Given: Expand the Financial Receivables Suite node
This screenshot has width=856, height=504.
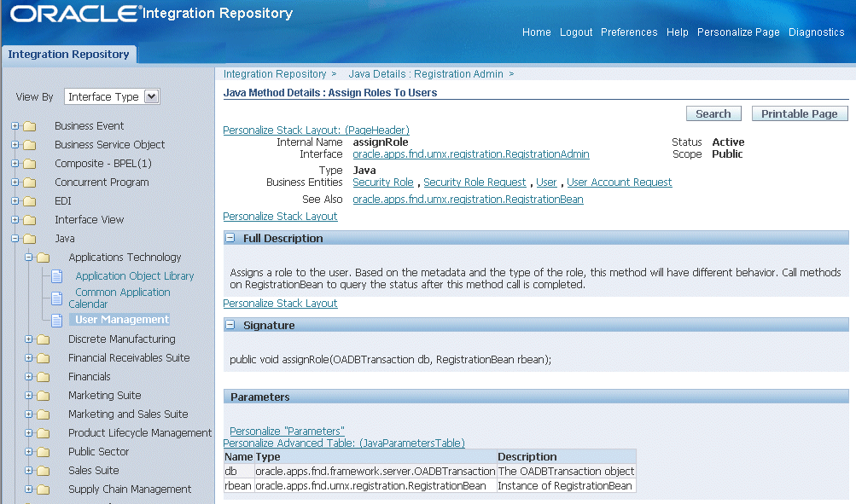Looking at the screenshot, I should point(29,358).
